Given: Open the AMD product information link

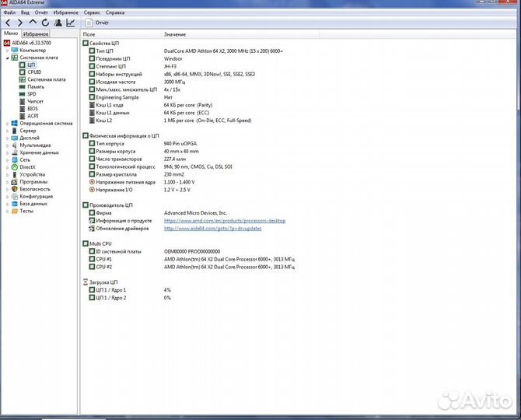Looking at the screenshot, I should point(224,221).
